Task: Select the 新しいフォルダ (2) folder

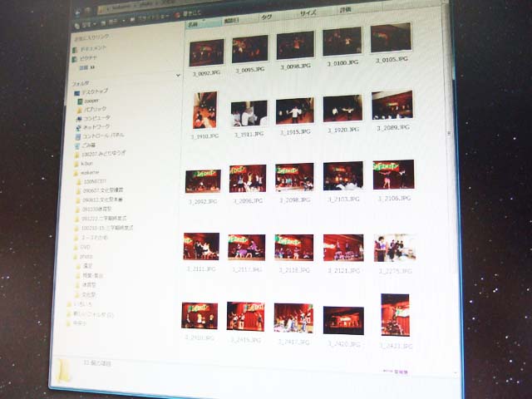Action: pos(90,314)
